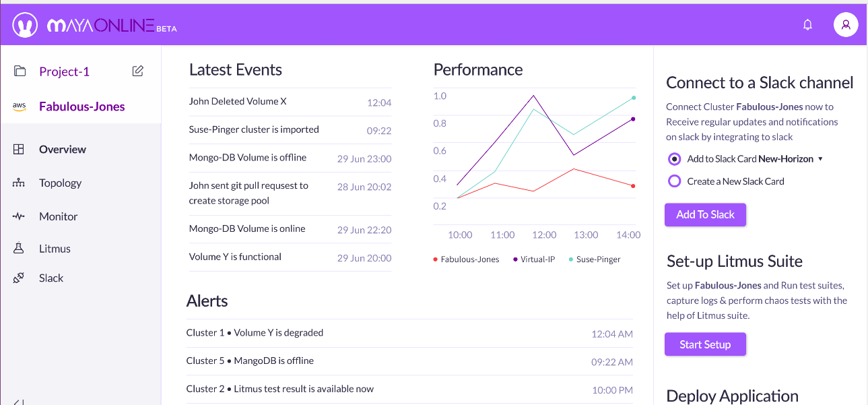Click the Litmus flask icon in the sidebar
868x405 pixels.
click(19, 249)
